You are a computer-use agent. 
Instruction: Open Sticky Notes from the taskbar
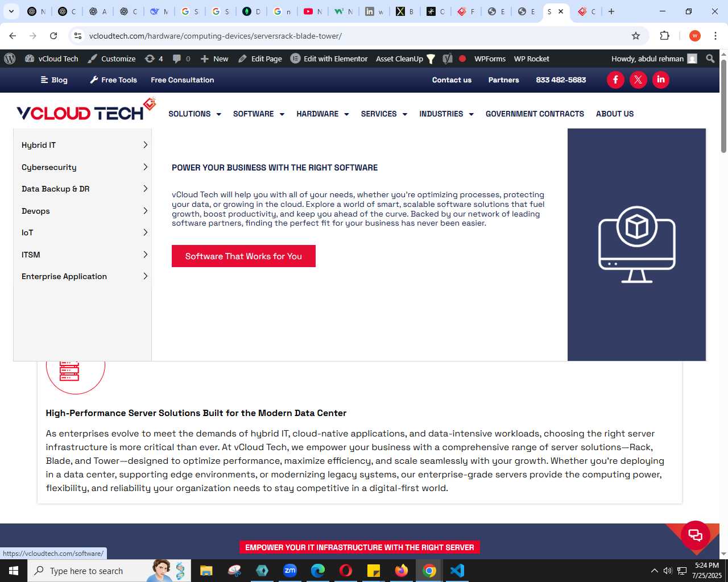(374, 570)
